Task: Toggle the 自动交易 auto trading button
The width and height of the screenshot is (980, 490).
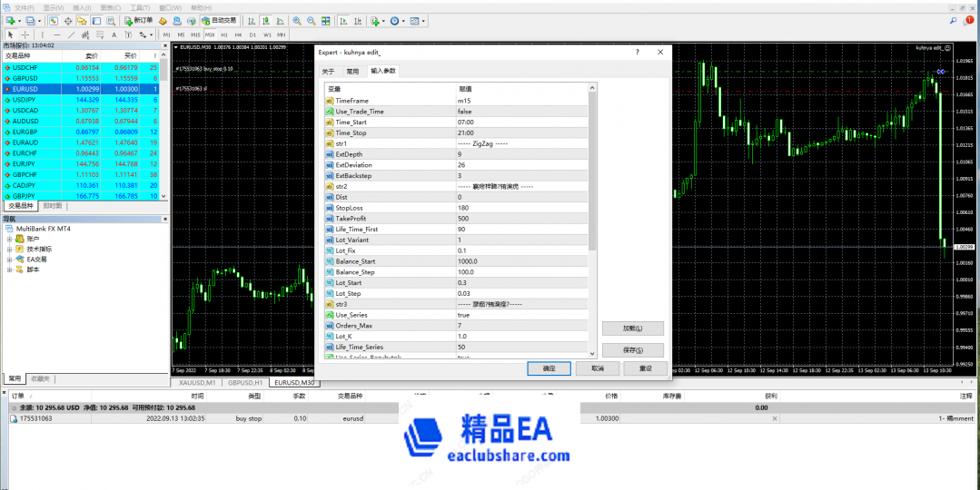Action: 220,21
